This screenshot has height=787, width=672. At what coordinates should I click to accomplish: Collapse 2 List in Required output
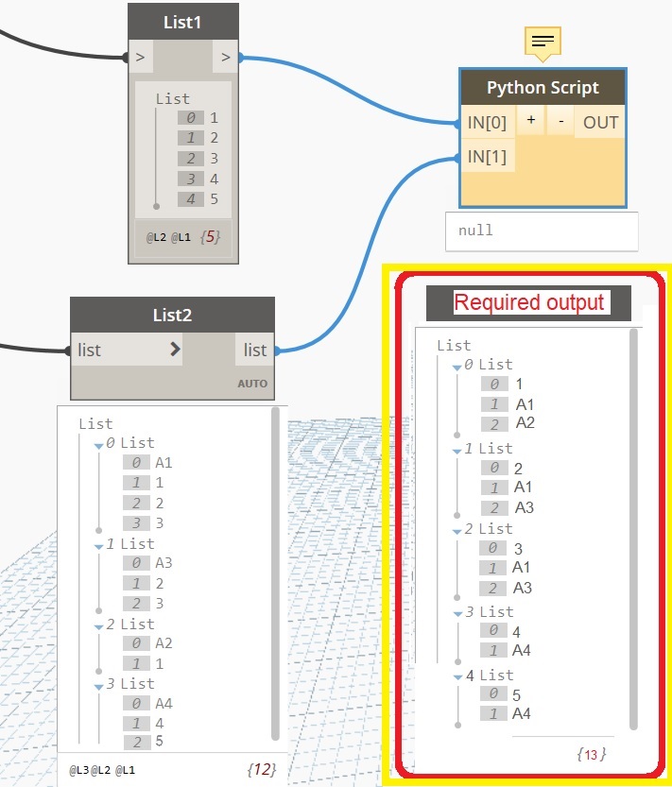(457, 532)
